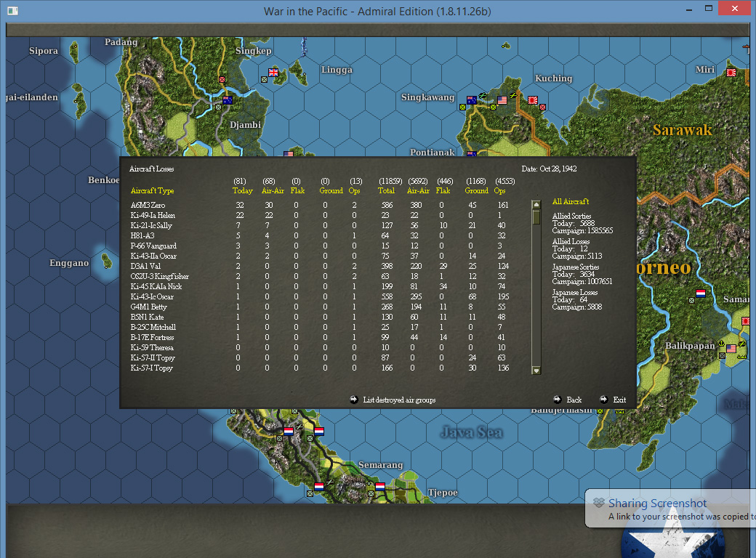
Task: Click the Japanese flag base at Kuching
Action: [533, 100]
